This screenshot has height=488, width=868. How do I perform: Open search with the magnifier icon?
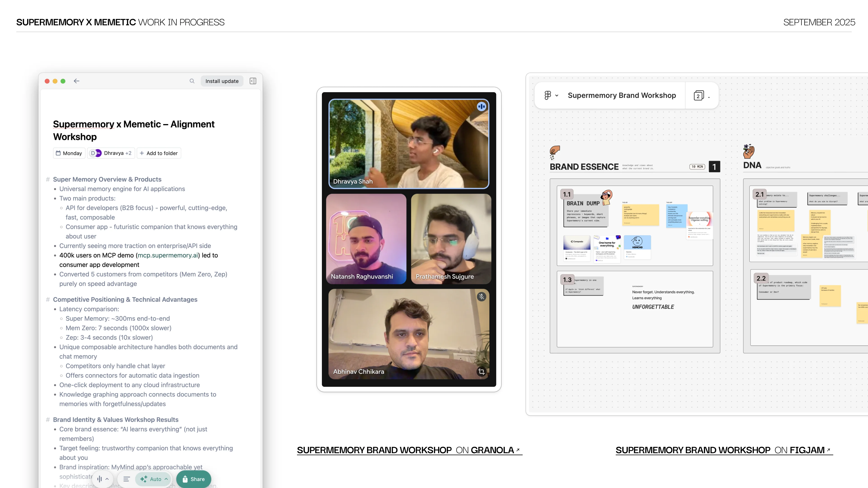pyautogui.click(x=192, y=81)
